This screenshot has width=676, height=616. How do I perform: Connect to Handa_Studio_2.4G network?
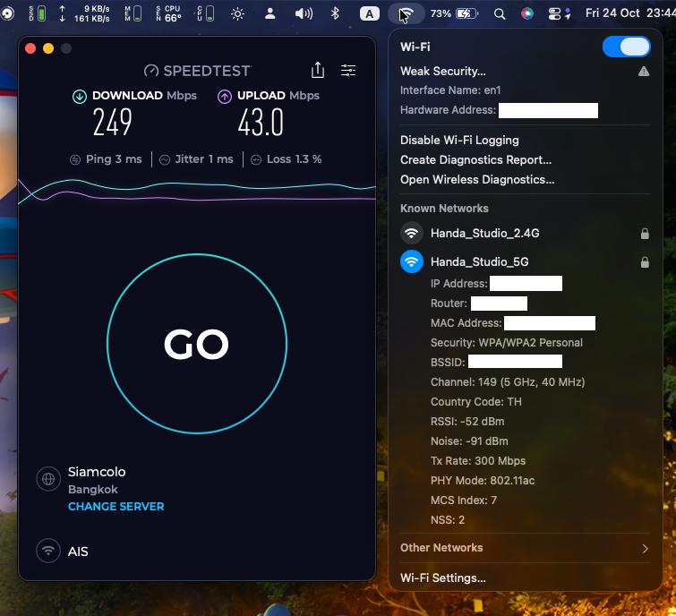(525, 233)
